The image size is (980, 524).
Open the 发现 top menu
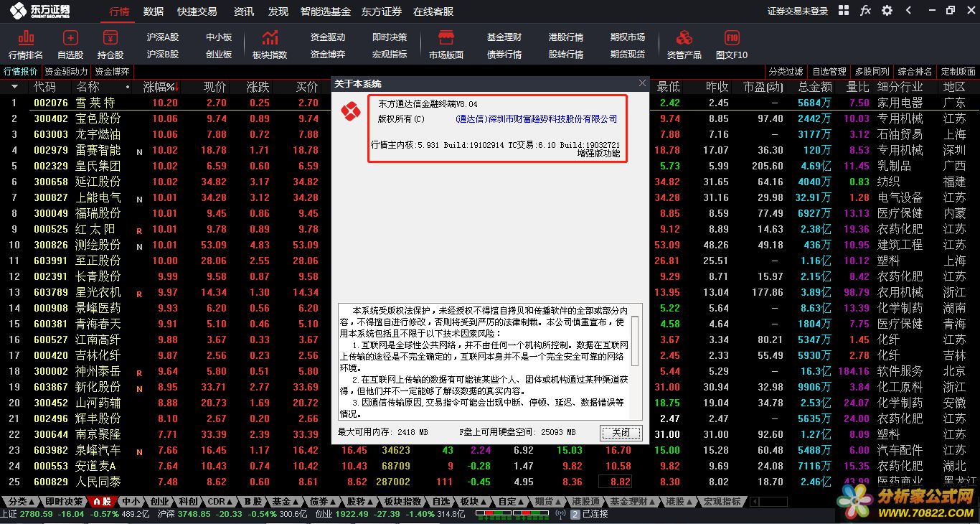(x=278, y=11)
